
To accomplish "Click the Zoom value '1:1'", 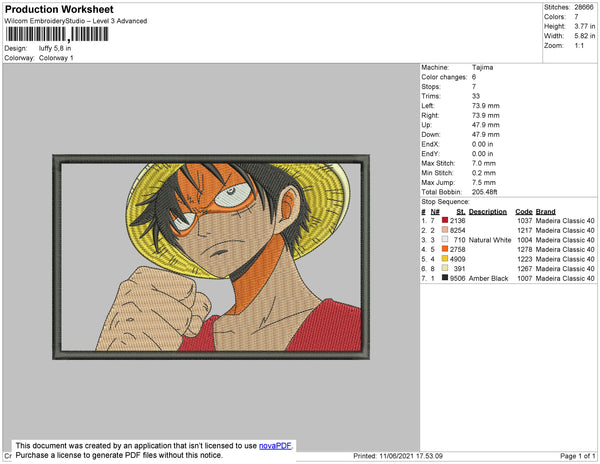I will pos(579,46).
